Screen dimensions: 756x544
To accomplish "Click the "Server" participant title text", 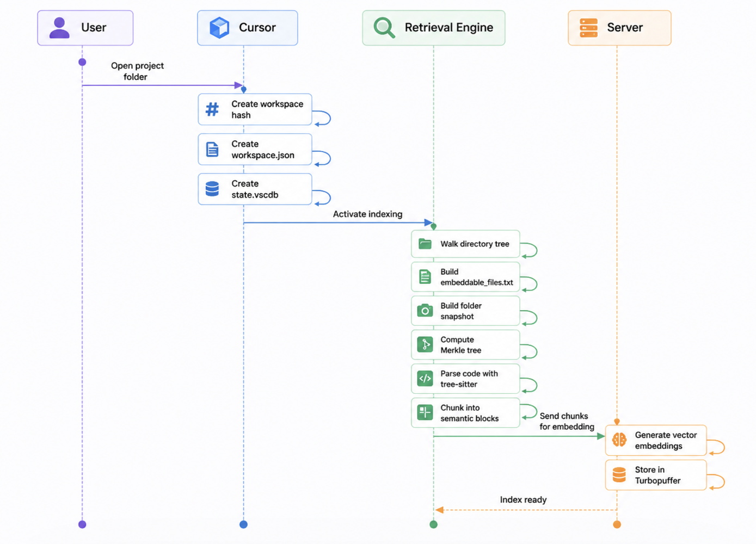I will [x=625, y=28].
